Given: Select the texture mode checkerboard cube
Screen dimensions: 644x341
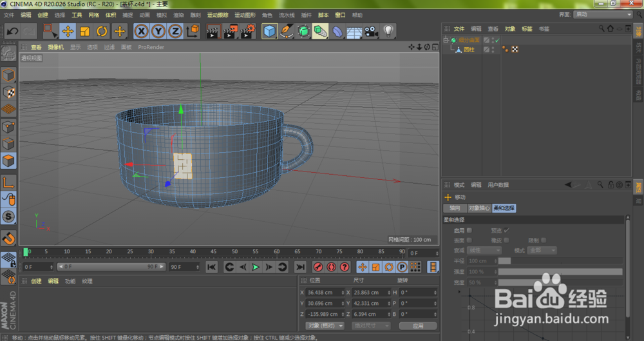Looking at the screenshot, I should coord(8,92).
